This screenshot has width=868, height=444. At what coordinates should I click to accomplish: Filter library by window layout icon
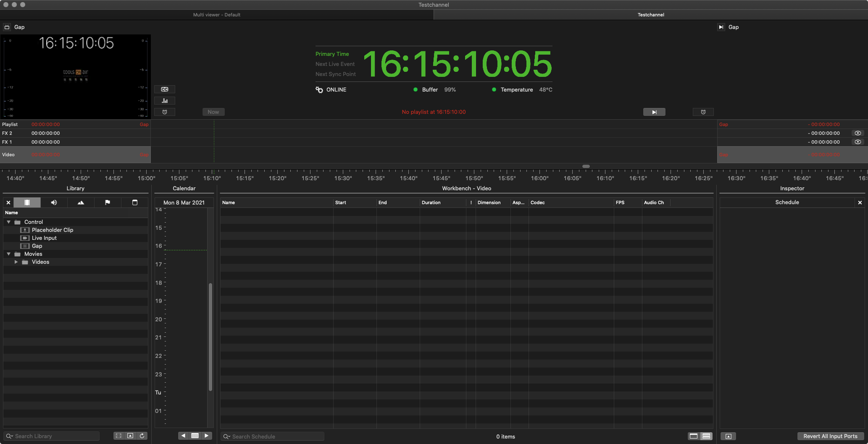click(x=135, y=202)
